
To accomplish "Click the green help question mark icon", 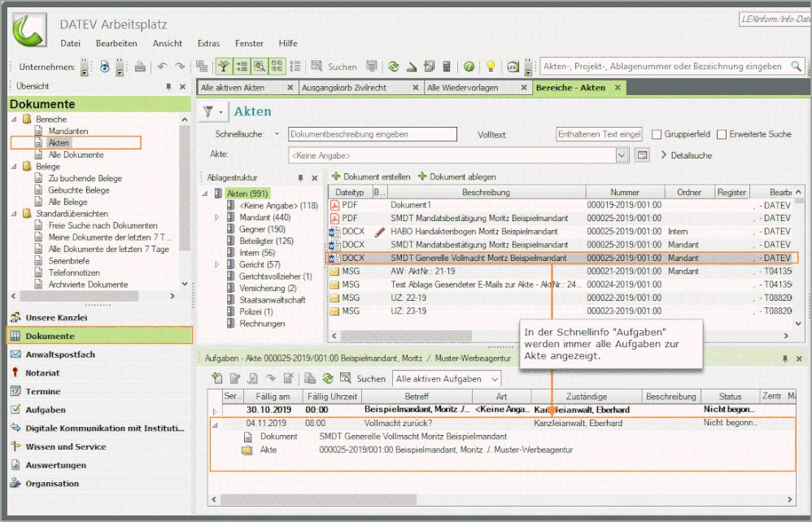I will click(x=469, y=67).
